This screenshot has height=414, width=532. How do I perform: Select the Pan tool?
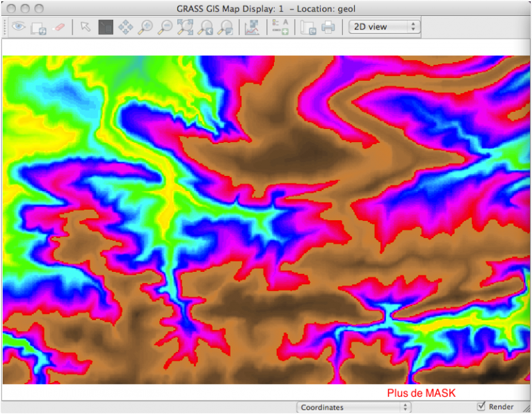coord(125,27)
